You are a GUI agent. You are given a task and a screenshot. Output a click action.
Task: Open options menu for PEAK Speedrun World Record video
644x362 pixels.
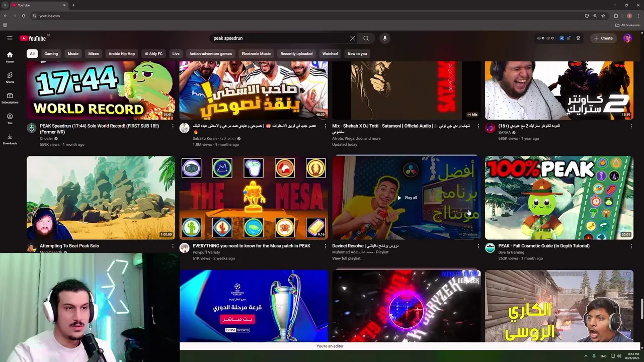(x=173, y=126)
